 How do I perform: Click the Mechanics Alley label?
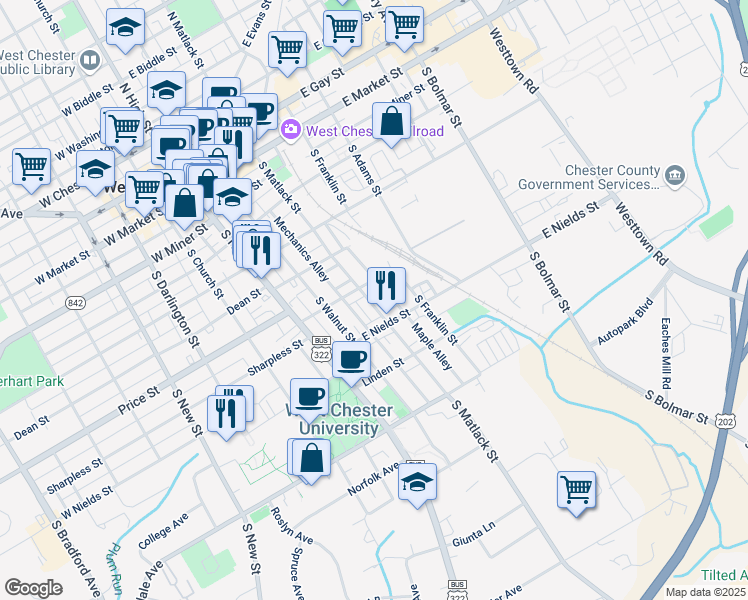301,248
